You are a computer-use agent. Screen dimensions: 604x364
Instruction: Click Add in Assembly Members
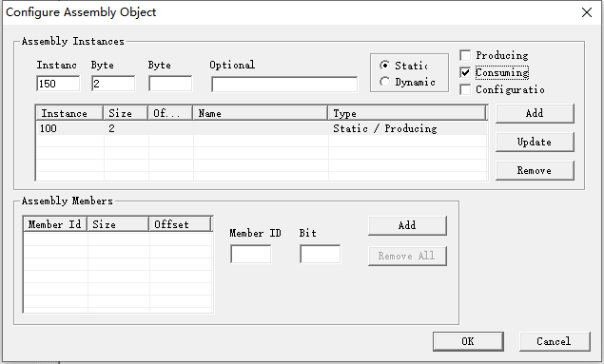(407, 225)
